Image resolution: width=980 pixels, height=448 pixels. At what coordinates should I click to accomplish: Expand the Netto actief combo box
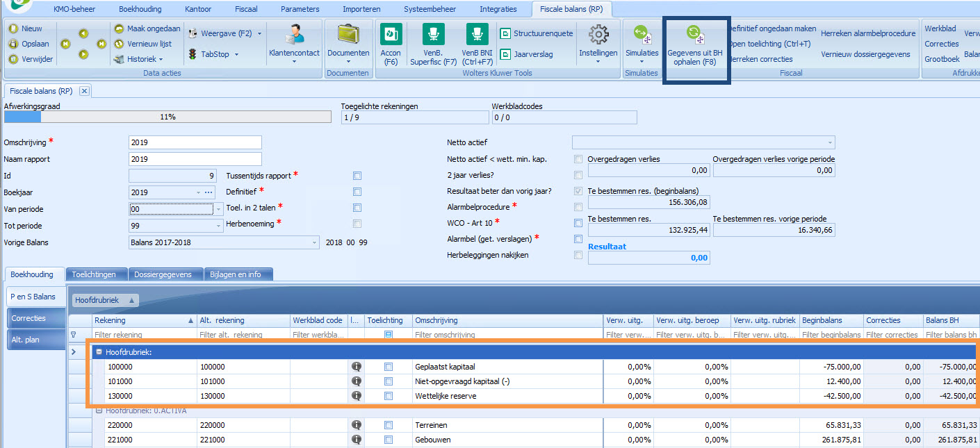830,142
